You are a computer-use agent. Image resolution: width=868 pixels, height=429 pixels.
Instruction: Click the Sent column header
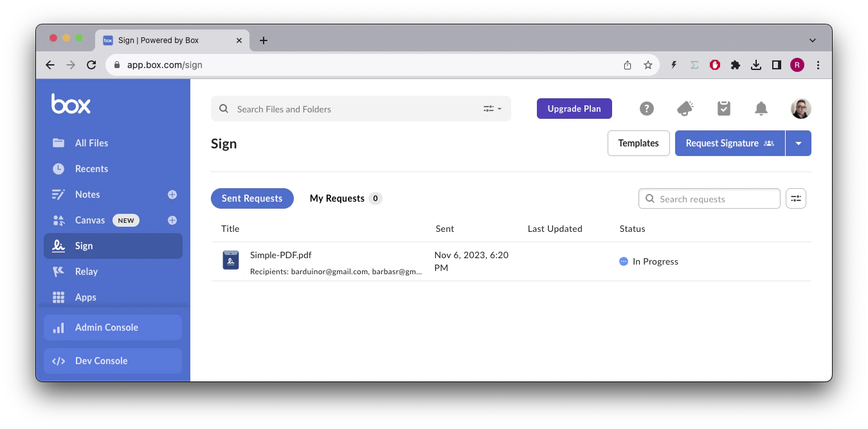(444, 229)
